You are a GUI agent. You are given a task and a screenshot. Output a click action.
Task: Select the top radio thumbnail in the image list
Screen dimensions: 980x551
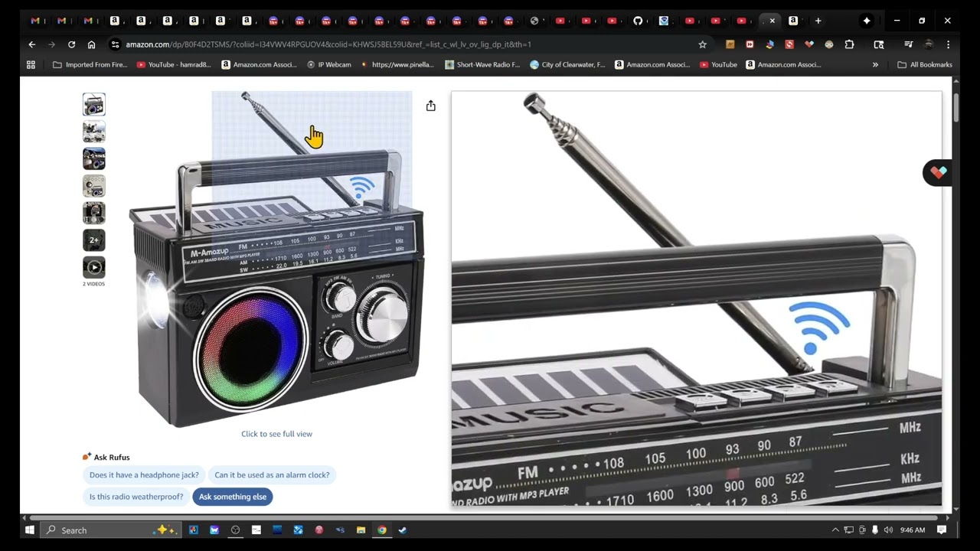click(94, 104)
